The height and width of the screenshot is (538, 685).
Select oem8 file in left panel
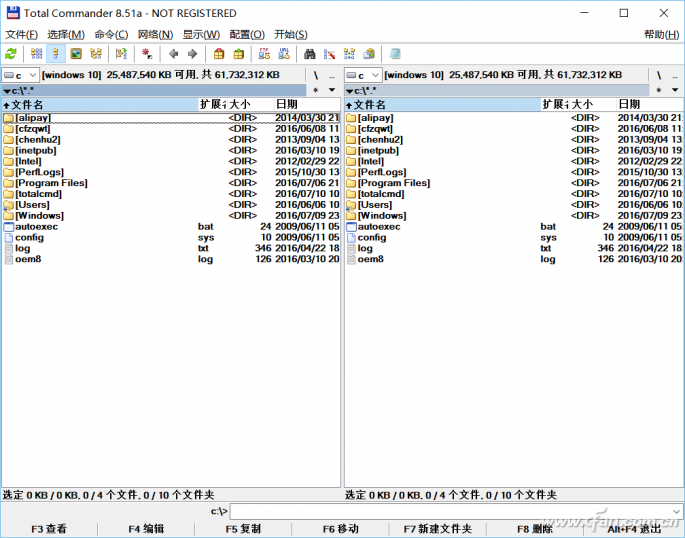(171, 259)
